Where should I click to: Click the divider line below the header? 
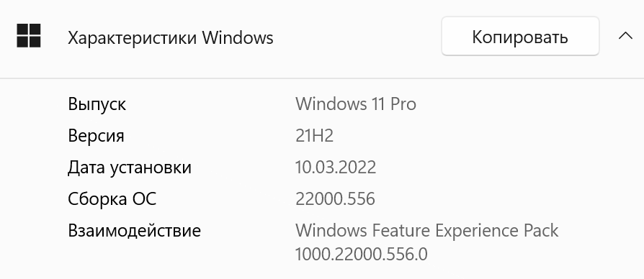(322, 78)
